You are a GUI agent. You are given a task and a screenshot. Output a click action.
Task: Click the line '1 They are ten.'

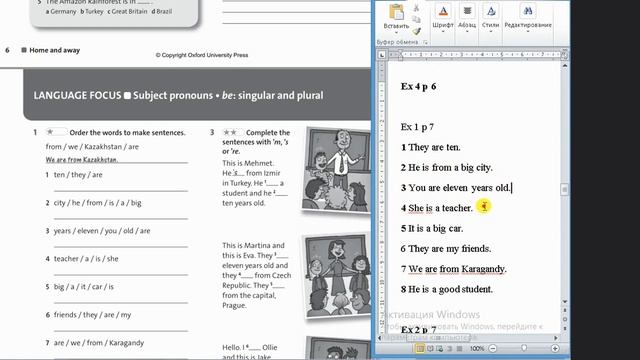point(431,147)
